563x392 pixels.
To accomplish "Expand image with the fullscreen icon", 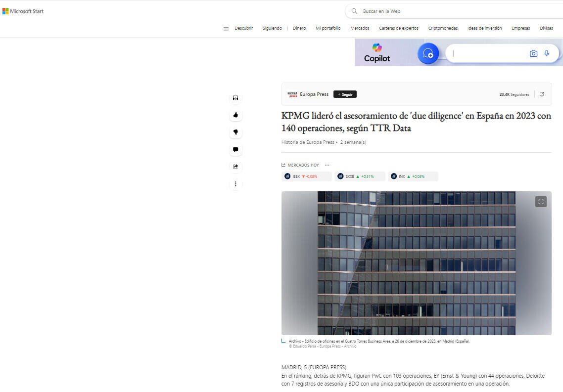I will click(x=541, y=202).
